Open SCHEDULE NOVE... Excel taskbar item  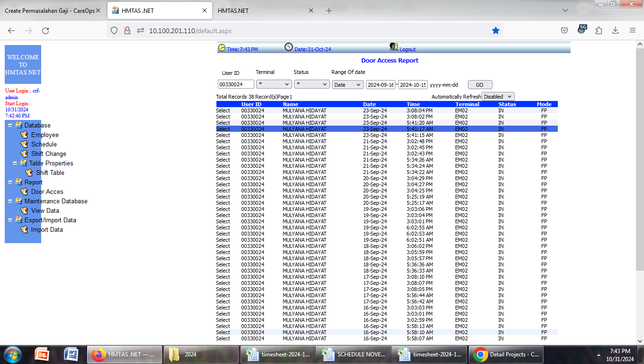coord(353,354)
